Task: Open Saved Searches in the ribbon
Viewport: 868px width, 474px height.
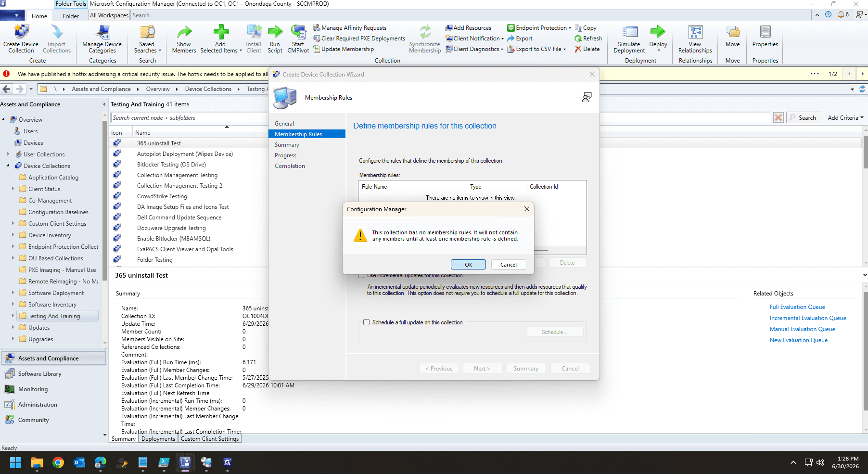Action: coord(147,39)
